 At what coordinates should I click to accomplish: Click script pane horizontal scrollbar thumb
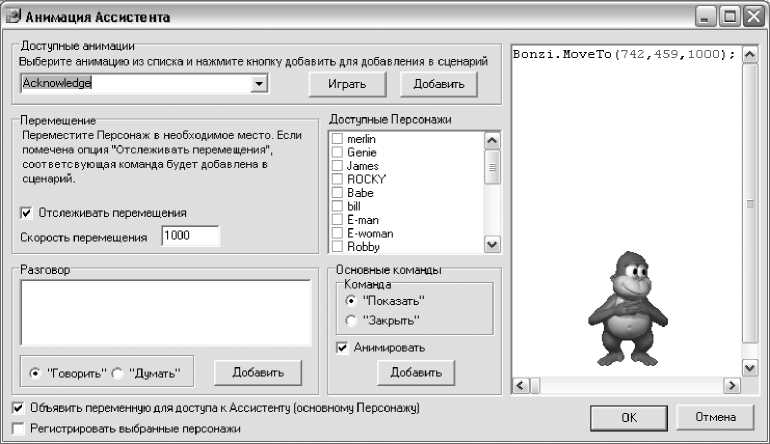[x=535, y=386]
